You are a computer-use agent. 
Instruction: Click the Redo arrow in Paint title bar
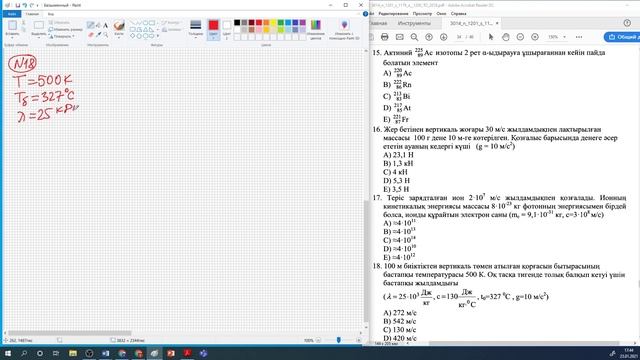[31, 5]
